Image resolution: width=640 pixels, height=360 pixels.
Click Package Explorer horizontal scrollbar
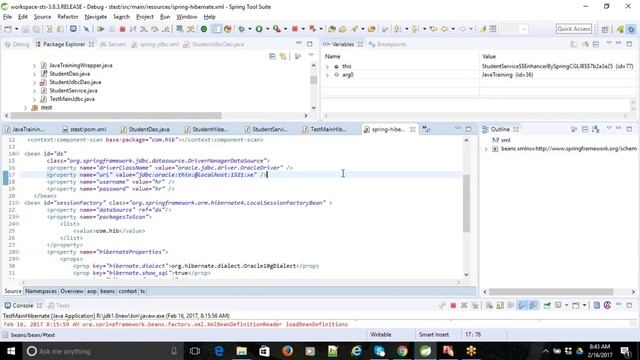point(116,116)
